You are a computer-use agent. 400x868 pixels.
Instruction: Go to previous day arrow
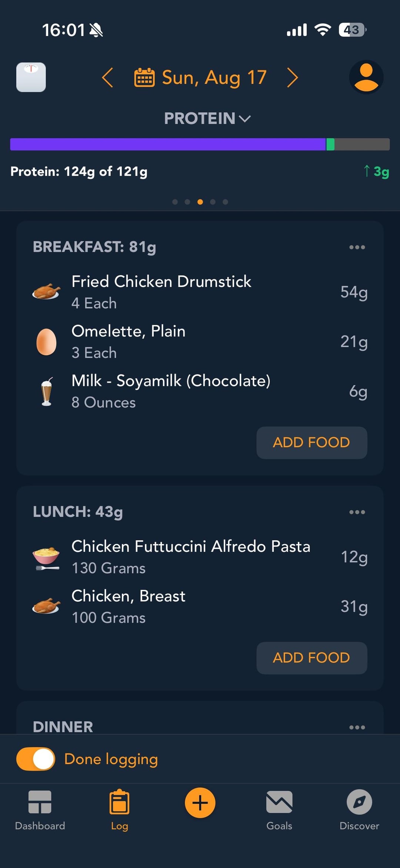tap(107, 77)
